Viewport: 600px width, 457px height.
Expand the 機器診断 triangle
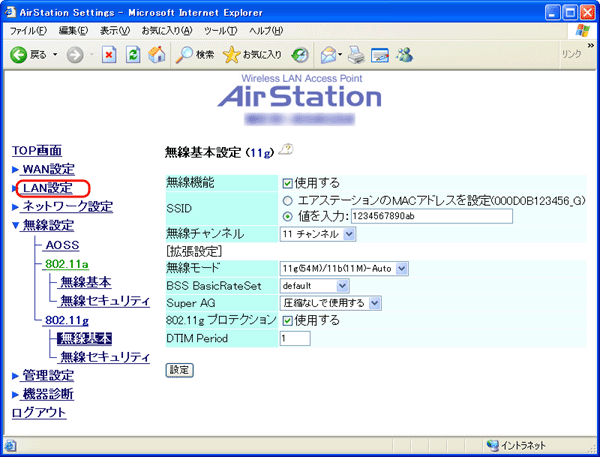(x=15, y=395)
